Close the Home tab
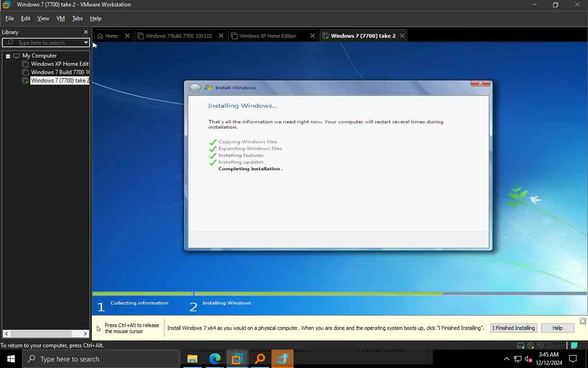 128,35
